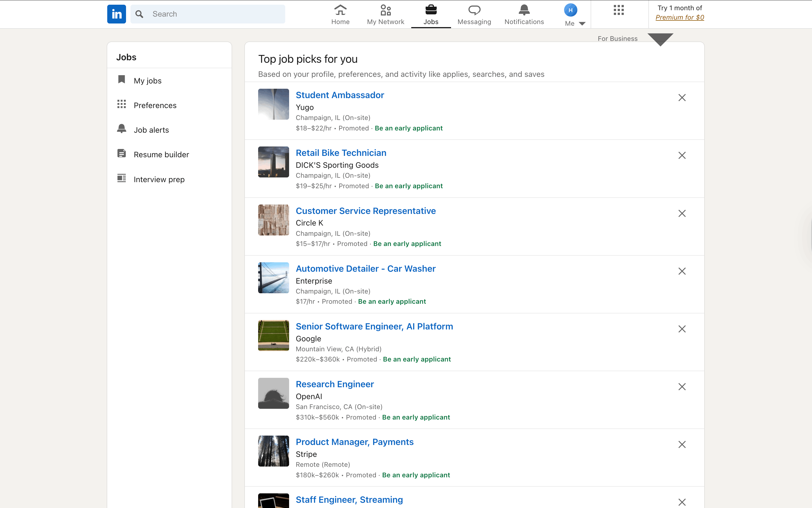Expand the Me dropdown arrow
The width and height of the screenshot is (812, 508).
pyautogui.click(x=582, y=23)
